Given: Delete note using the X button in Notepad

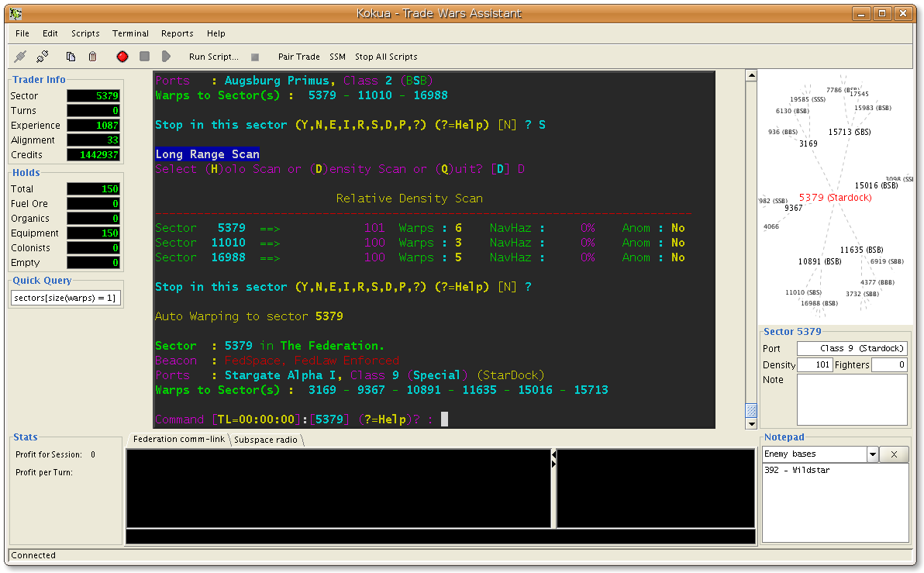Looking at the screenshot, I should [895, 454].
